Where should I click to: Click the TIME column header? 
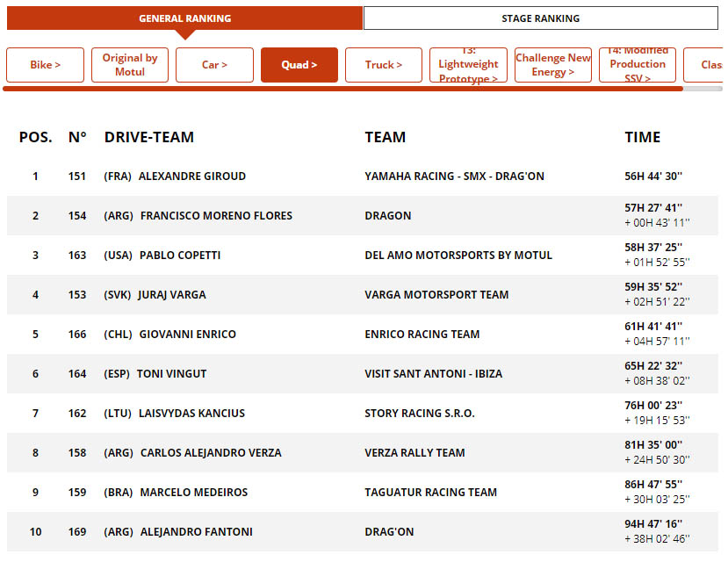coord(642,137)
